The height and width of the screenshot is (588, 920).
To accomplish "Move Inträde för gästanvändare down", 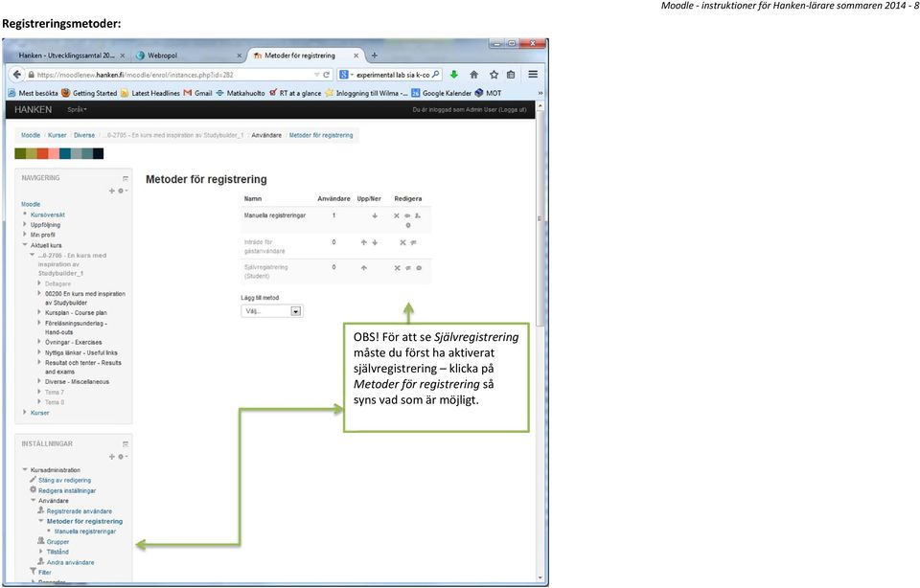I will pos(375,242).
